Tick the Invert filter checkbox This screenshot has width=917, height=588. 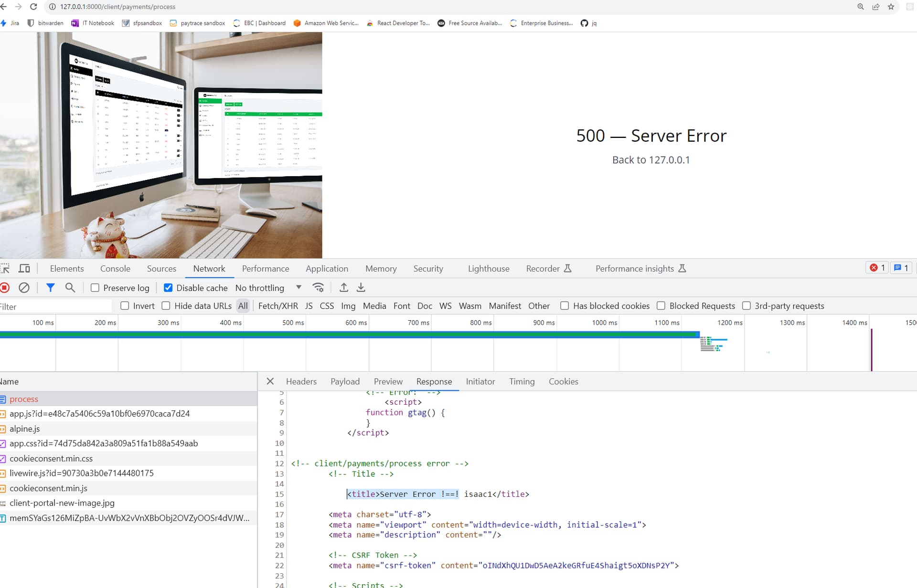125,306
